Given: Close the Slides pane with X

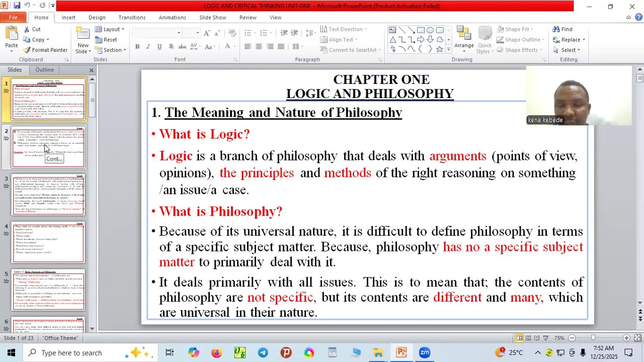Looking at the screenshot, I should (91, 70).
